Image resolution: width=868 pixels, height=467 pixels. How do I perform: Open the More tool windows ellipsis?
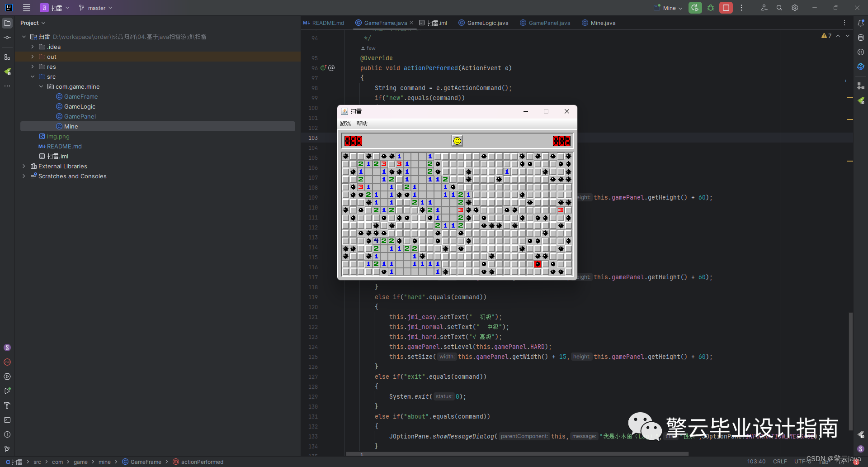click(7, 86)
